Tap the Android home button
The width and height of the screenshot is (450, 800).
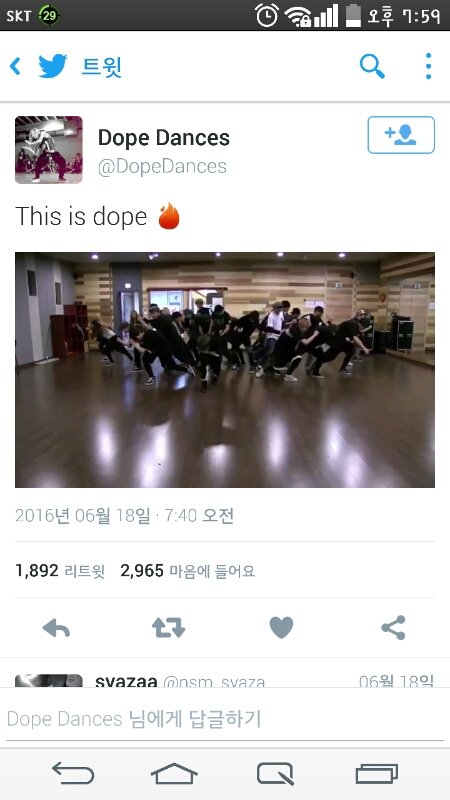pos(174,773)
